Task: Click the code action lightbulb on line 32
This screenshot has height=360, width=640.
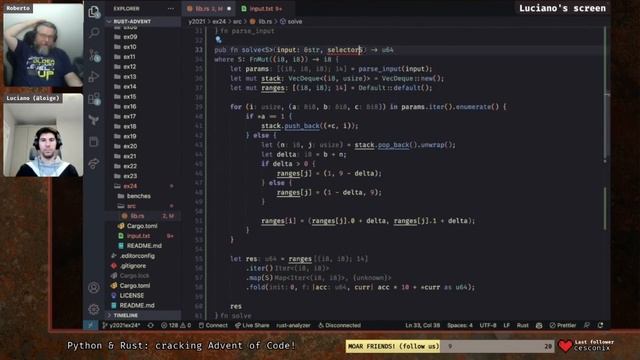Action: pyautogui.click(x=218, y=40)
